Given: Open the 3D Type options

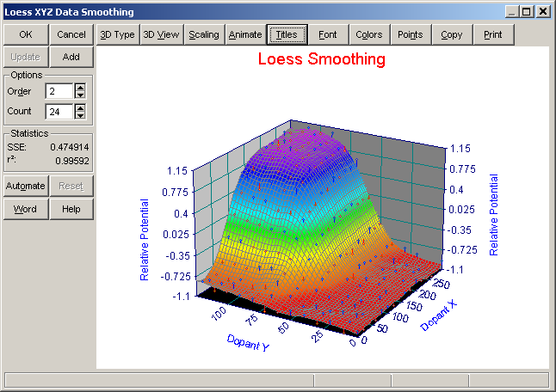Looking at the screenshot, I should point(117,34).
